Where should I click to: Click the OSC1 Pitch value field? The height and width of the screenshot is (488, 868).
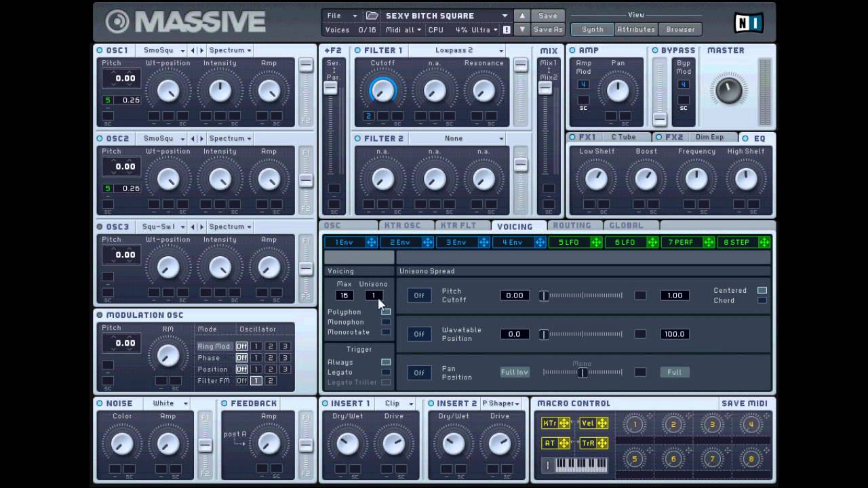click(121, 79)
